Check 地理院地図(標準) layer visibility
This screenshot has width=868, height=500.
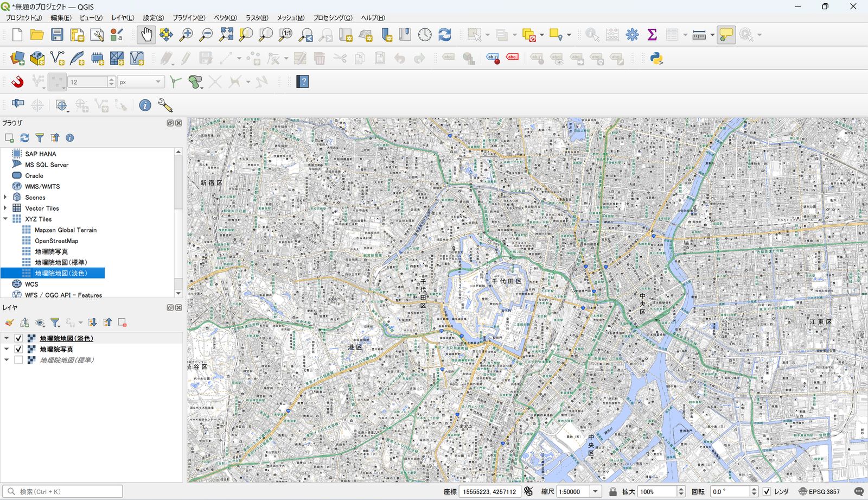[18, 360]
